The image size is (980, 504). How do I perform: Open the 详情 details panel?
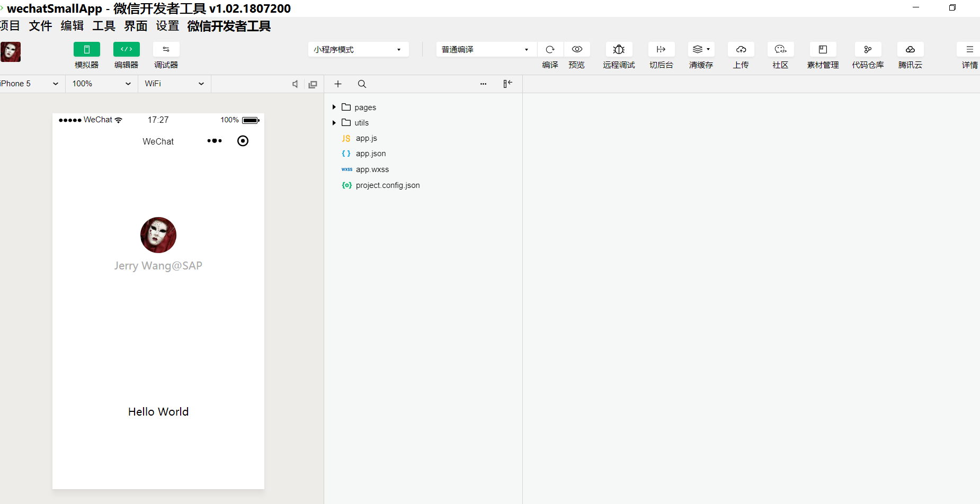coord(969,49)
